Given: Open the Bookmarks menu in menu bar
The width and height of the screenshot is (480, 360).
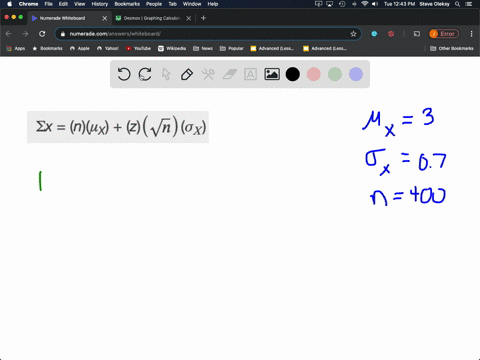Looking at the screenshot, I should 127,4.
